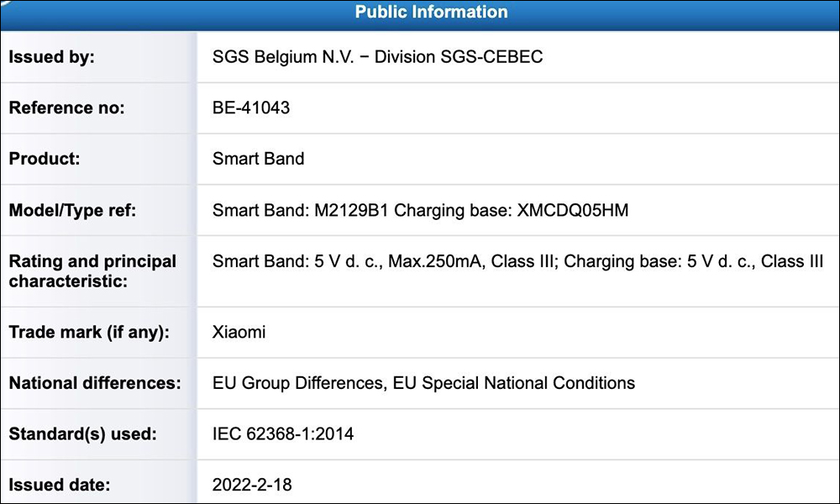840x504 pixels.
Task: Select the National differences label
Action: tap(95, 383)
